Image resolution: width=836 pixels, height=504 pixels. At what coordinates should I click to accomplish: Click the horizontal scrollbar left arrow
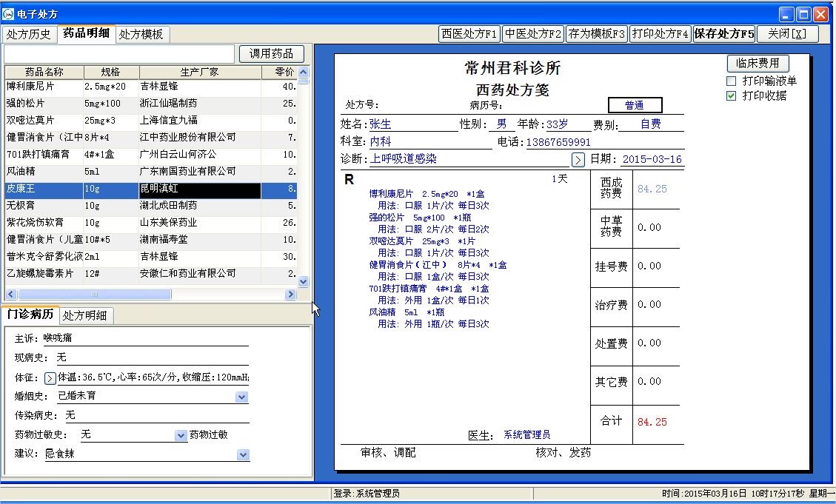tap(10, 294)
